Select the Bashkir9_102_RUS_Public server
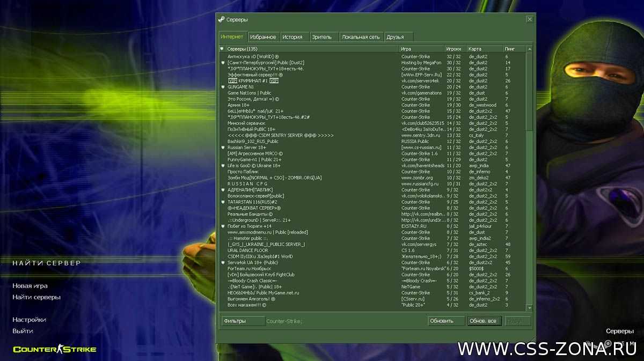644x361 pixels. [x=373, y=142]
